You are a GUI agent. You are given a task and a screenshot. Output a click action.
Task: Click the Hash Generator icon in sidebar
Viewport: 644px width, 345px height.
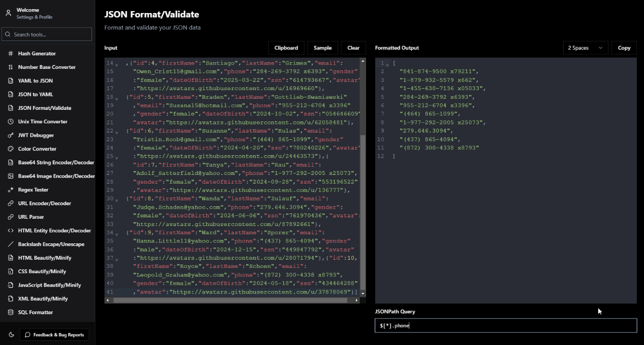(x=11, y=53)
